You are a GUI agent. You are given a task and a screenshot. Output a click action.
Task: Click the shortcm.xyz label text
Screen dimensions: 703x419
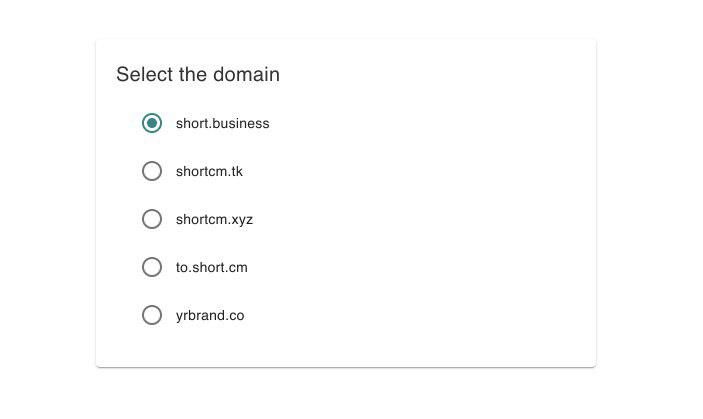[214, 219]
